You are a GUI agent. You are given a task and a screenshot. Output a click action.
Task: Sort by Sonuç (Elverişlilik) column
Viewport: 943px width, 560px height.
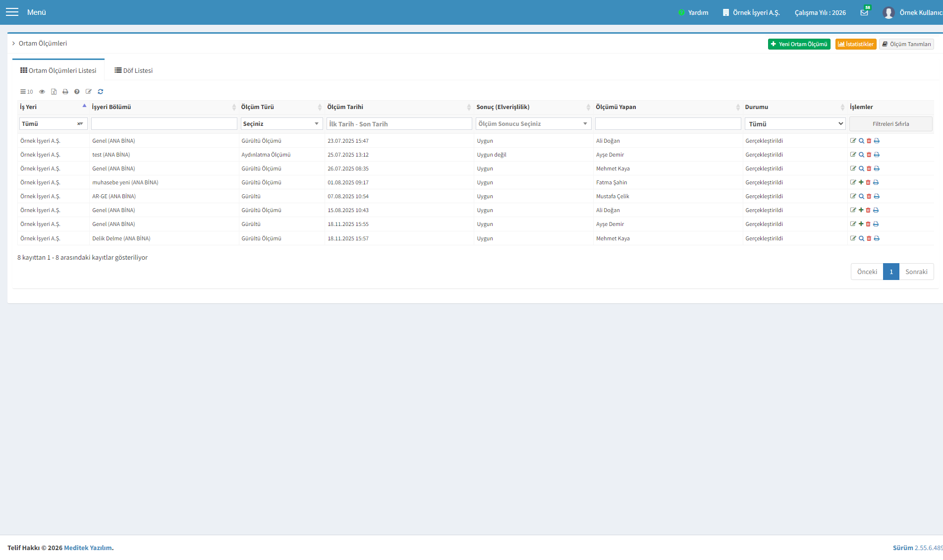(x=533, y=107)
